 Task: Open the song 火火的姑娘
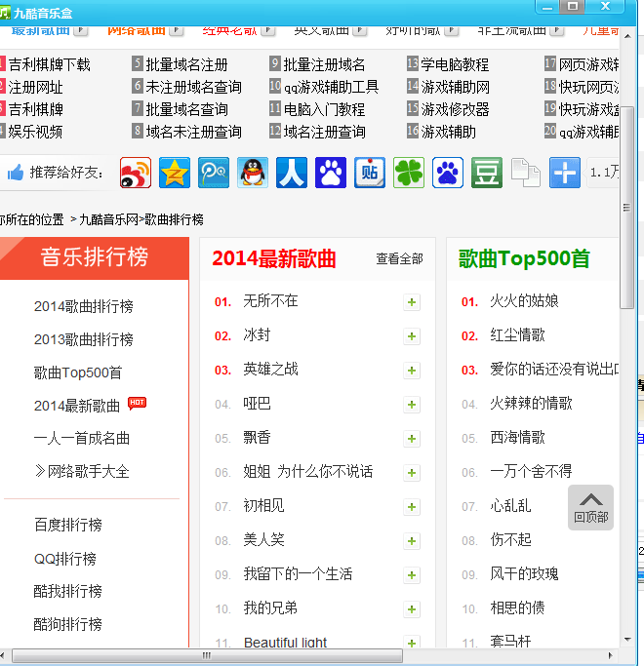pyautogui.click(x=524, y=301)
